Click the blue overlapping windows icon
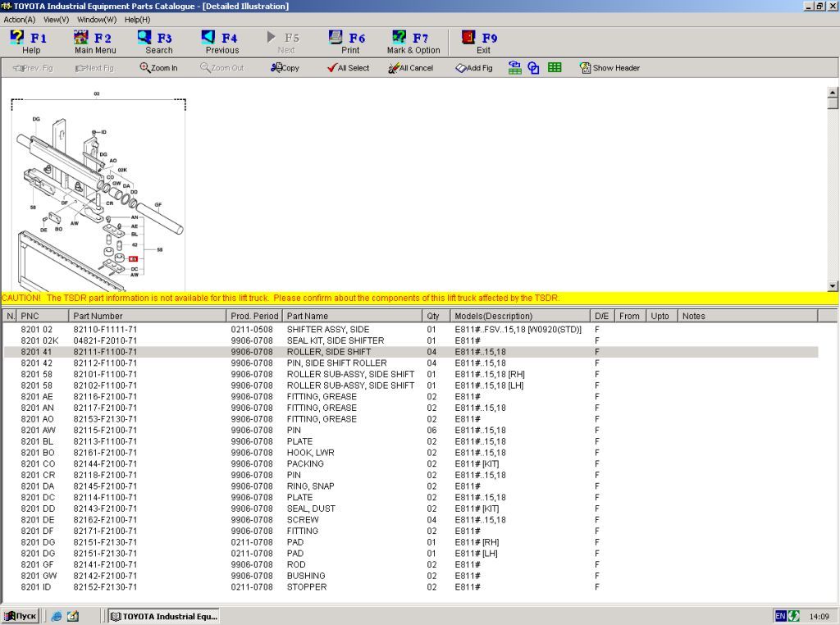This screenshot has height=625, width=840. click(x=533, y=68)
